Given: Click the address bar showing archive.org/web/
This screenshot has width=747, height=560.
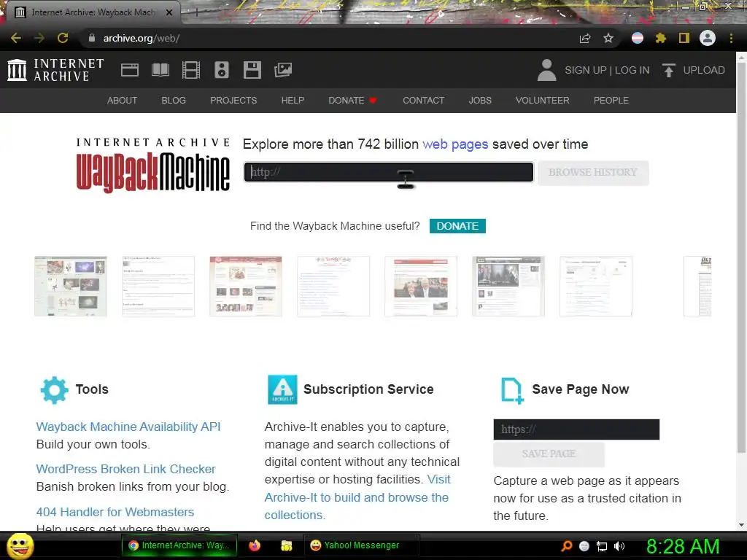Looking at the screenshot, I should click(x=329, y=38).
